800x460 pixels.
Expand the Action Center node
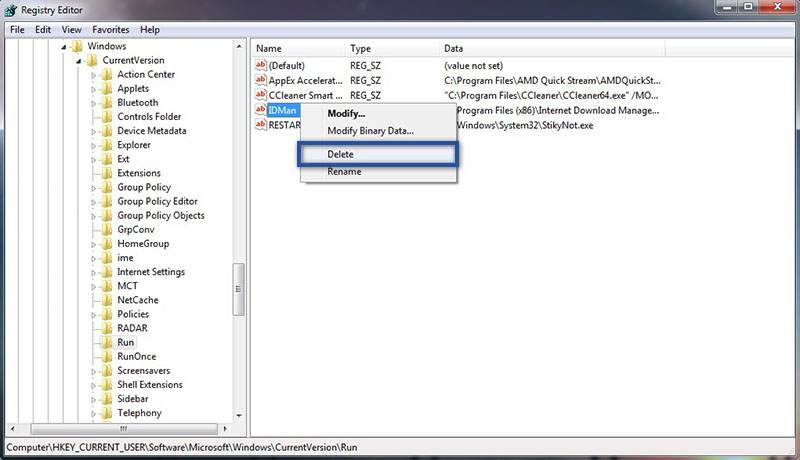tap(93, 75)
